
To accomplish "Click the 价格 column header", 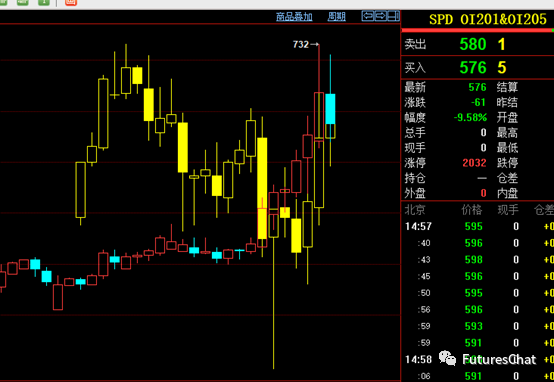I will 472,210.
